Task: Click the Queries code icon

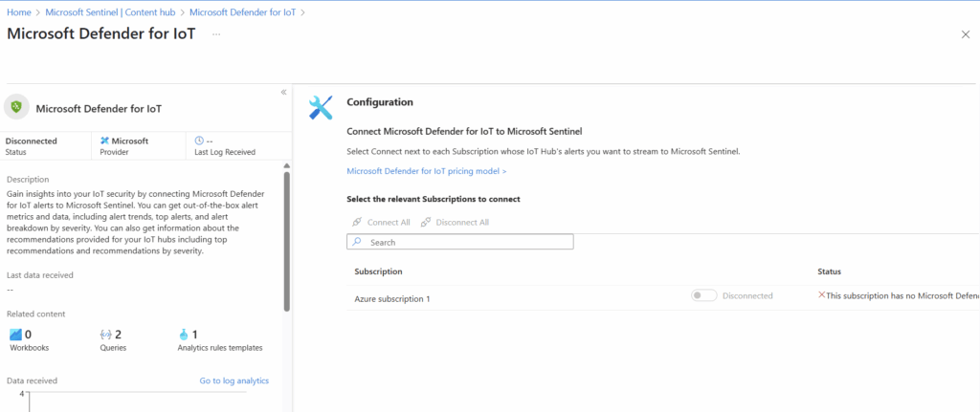Action: pos(105,335)
